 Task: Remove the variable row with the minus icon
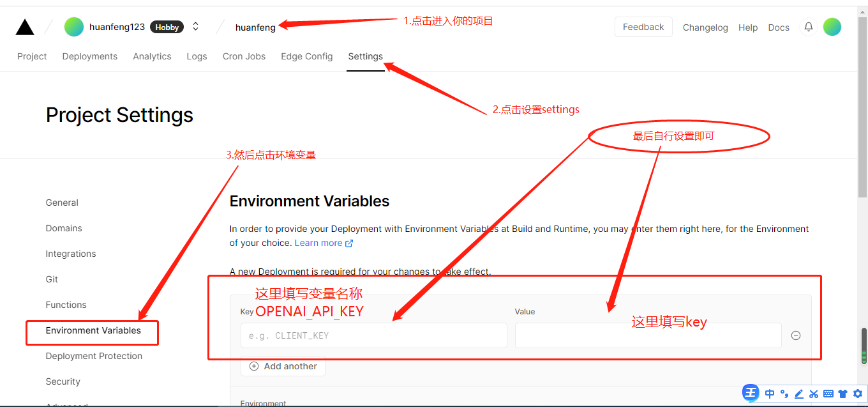[796, 335]
